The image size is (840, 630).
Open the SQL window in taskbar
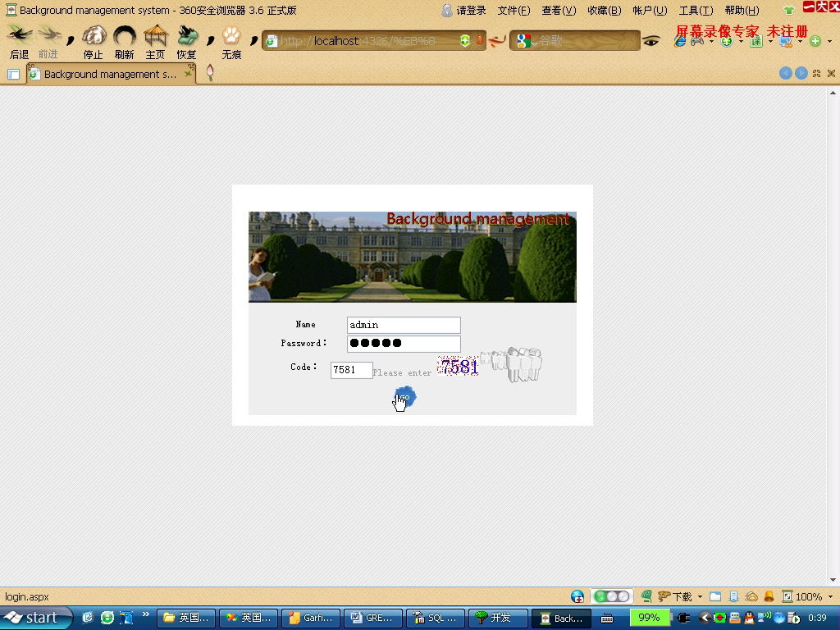[x=436, y=618]
